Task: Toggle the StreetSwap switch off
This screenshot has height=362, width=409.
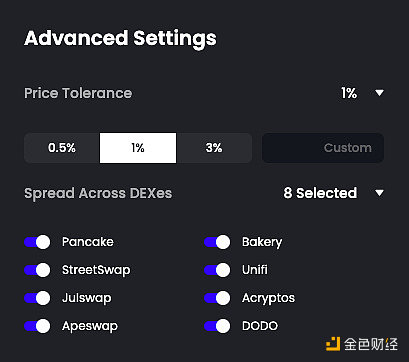Action: tap(37, 270)
